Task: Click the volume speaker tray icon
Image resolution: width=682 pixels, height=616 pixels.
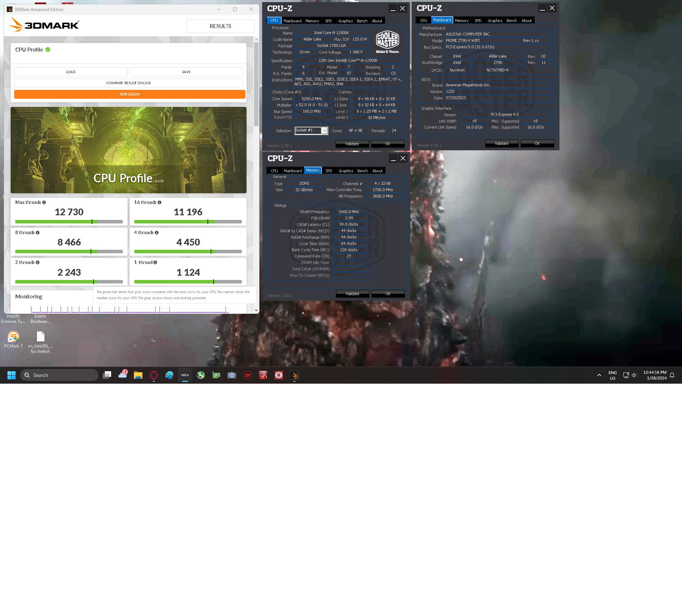Action: coord(634,375)
